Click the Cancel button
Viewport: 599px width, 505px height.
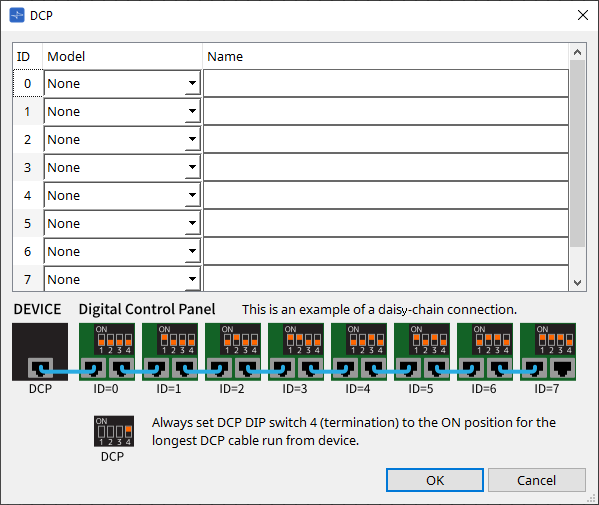point(537,480)
